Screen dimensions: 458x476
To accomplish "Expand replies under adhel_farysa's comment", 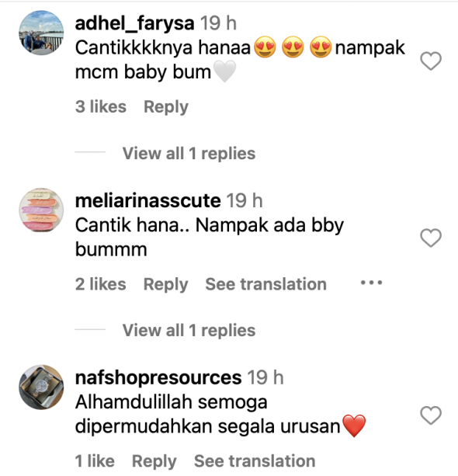I will pyautogui.click(x=189, y=153).
